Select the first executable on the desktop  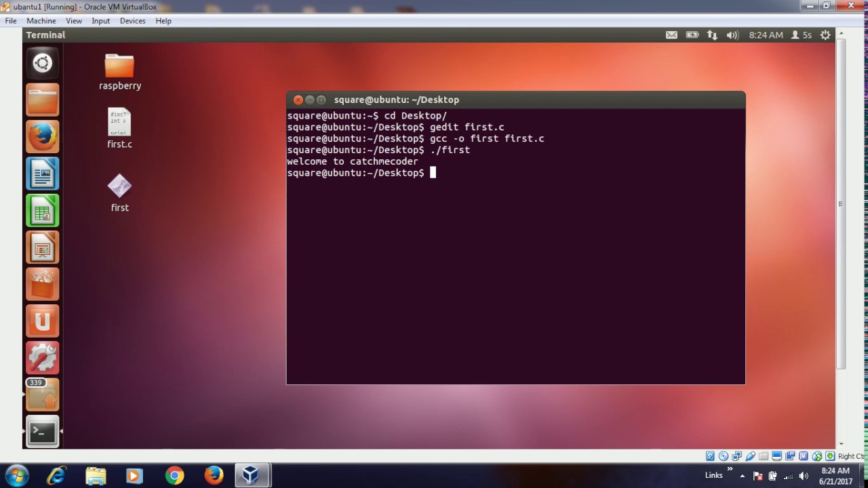119,193
